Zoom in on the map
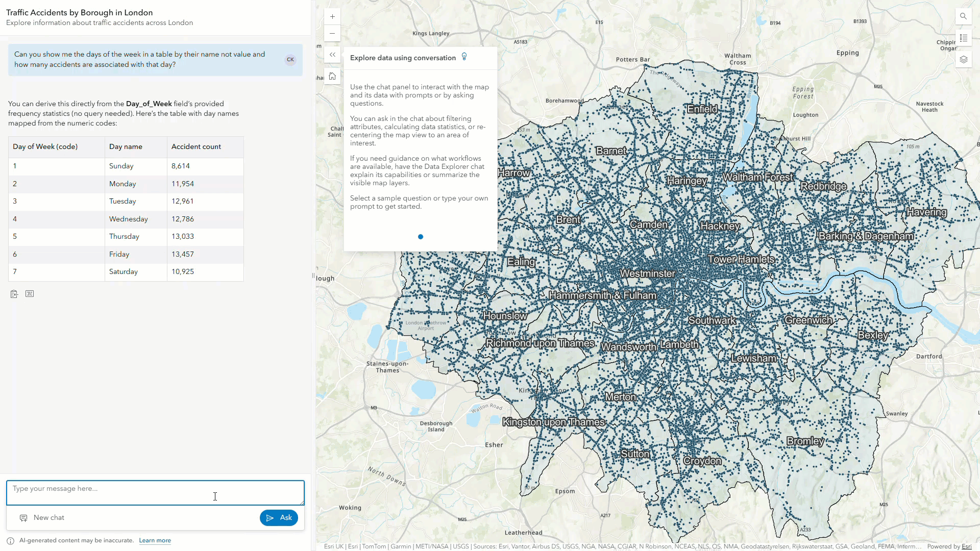The image size is (980, 551). click(332, 16)
